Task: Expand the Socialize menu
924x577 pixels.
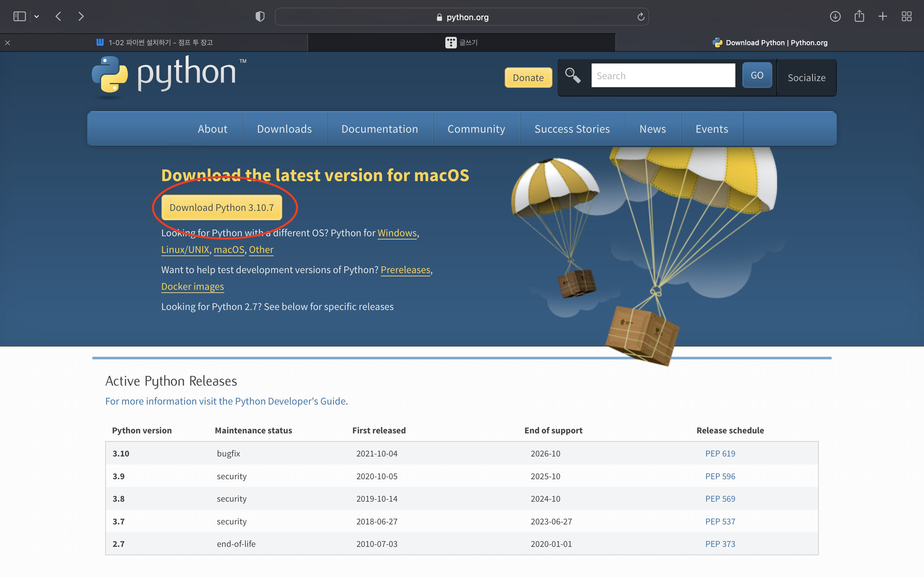Action: [x=806, y=78]
